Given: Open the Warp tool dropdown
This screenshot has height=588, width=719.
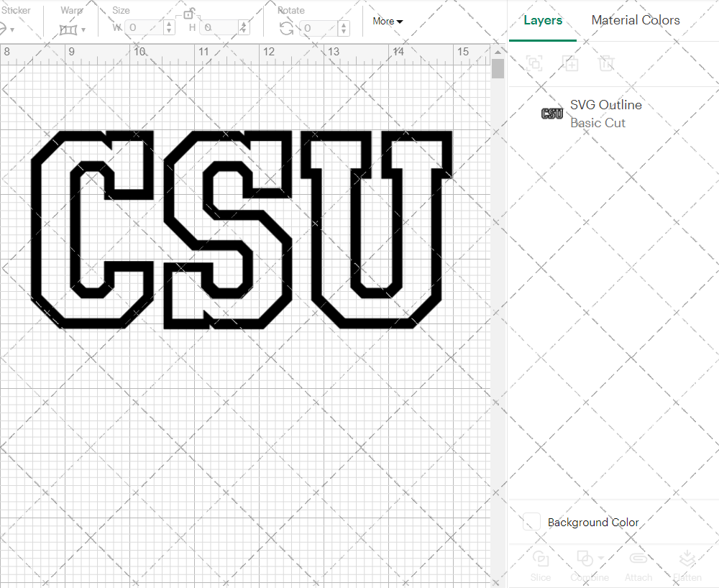Looking at the screenshot, I should [x=83, y=29].
